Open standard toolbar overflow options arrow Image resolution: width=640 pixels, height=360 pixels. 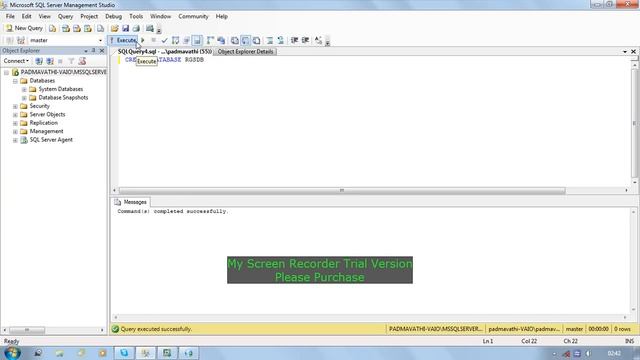159,30
